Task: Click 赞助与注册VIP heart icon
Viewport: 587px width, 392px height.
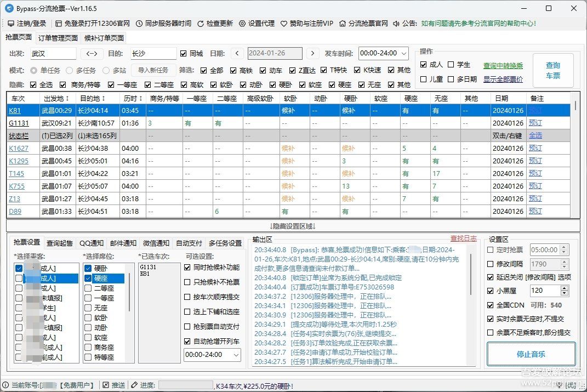Action: tap(284, 24)
